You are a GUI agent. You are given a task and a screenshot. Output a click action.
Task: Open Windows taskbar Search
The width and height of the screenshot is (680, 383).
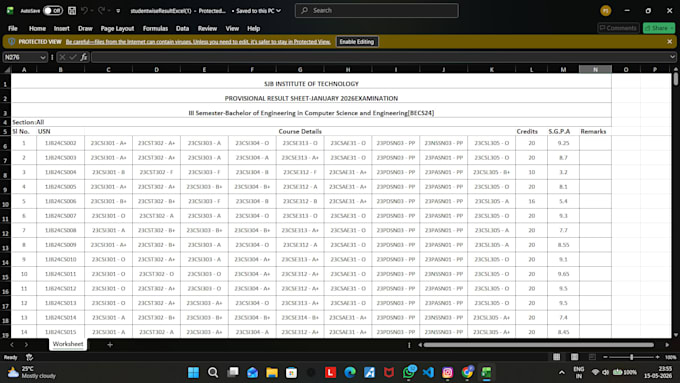pos(213,372)
